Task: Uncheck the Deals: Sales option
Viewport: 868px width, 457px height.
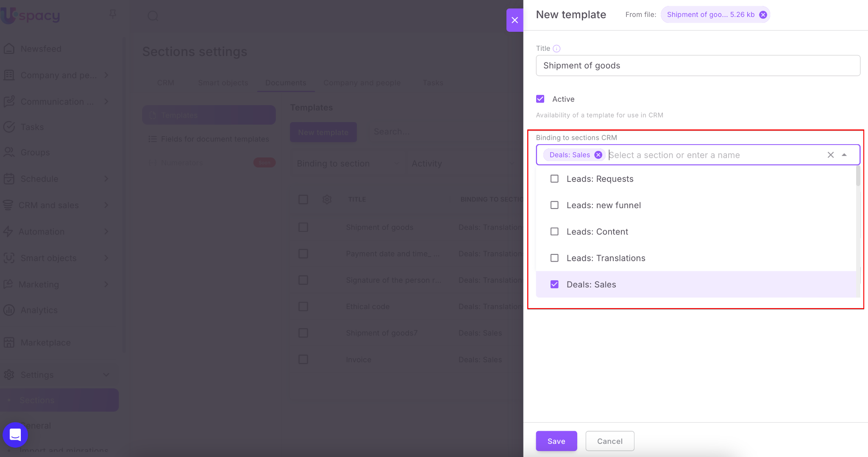Action: click(x=554, y=284)
